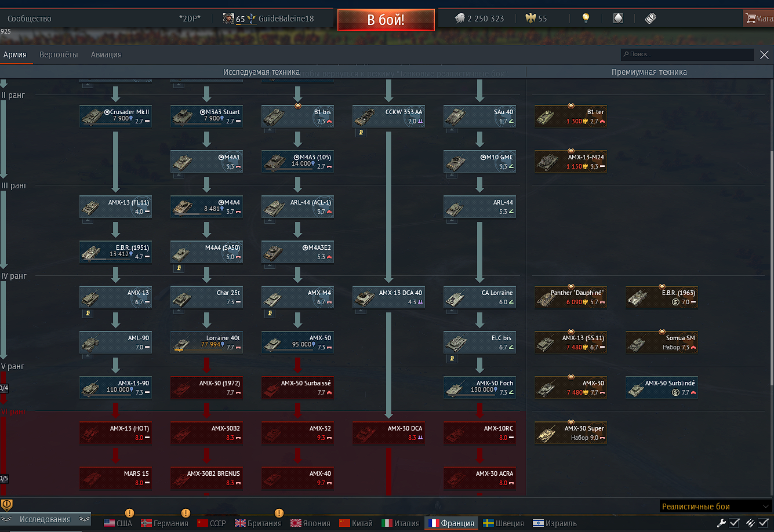Switch to the Вертолёты tab

coord(59,54)
